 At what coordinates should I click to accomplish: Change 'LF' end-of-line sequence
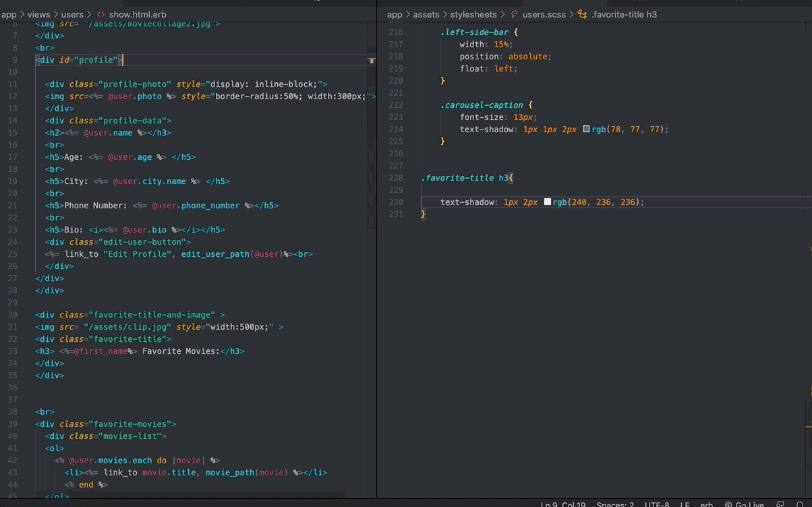(x=685, y=504)
